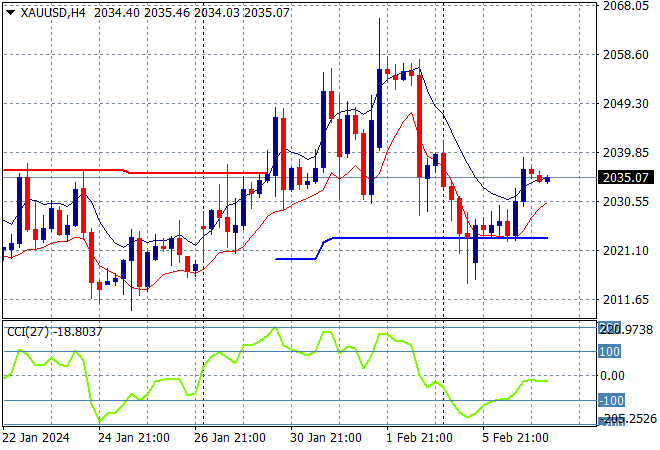
Task: Select the CCI(27) -18.8037 indicator label
Action: 54,332
